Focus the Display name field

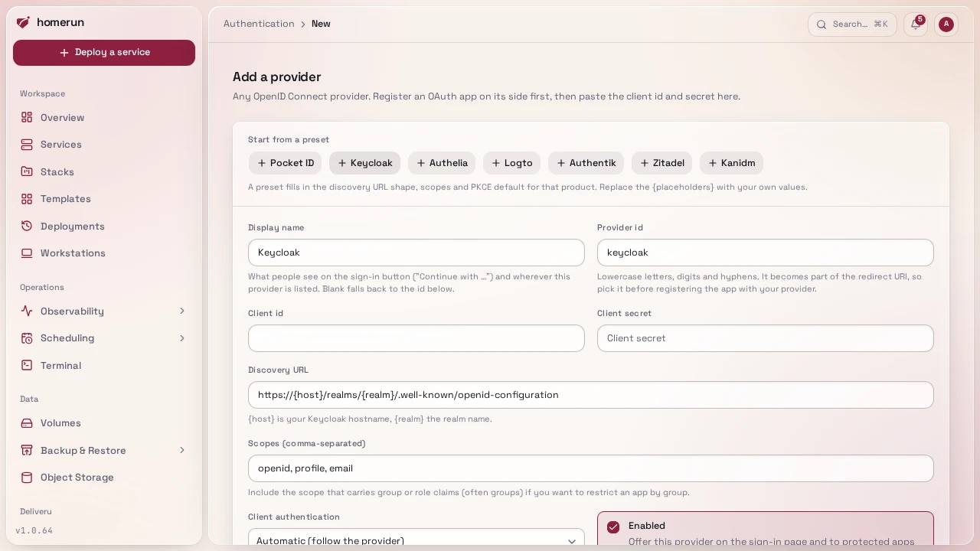click(x=416, y=253)
